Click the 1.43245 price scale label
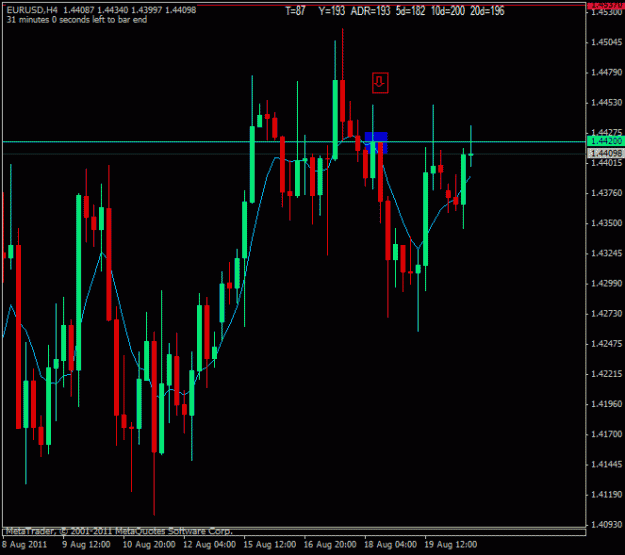 point(606,253)
